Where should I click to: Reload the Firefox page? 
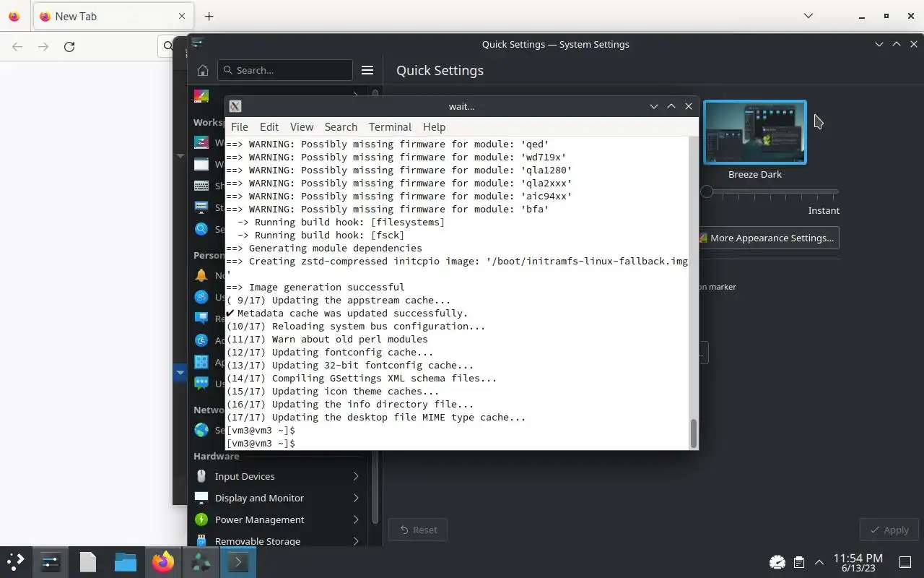click(x=69, y=46)
